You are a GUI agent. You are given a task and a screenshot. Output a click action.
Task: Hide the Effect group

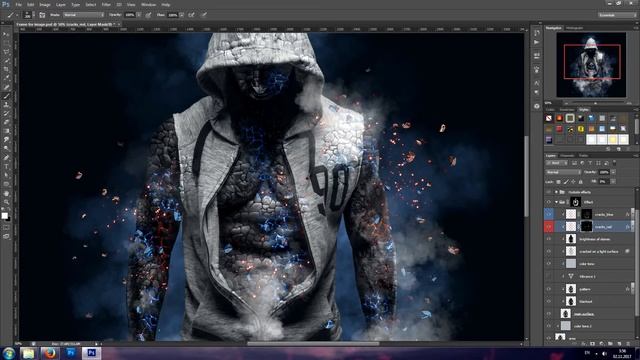[549, 202]
